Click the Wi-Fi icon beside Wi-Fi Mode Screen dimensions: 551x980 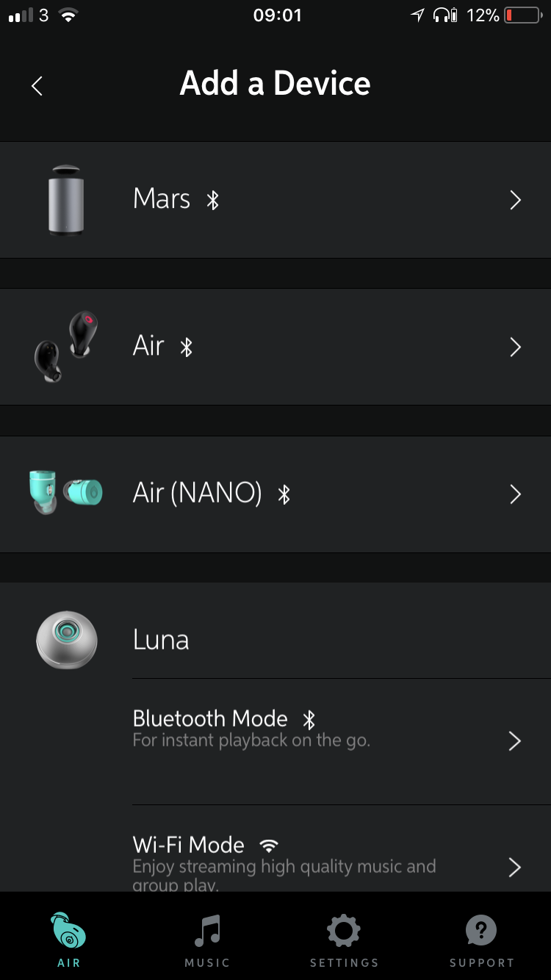pyautogui.click(x=269, y=846)
